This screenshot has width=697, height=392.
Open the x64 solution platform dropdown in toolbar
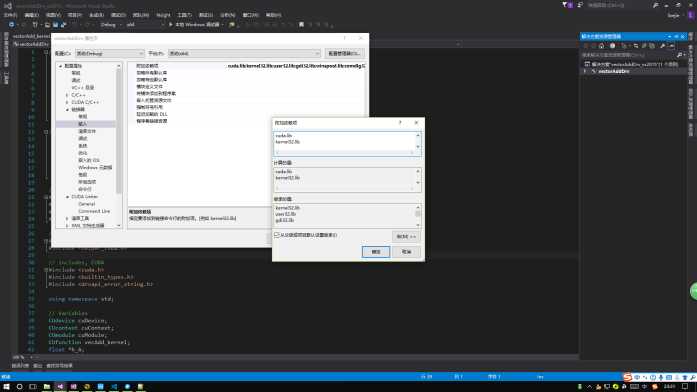click(144, 24)
